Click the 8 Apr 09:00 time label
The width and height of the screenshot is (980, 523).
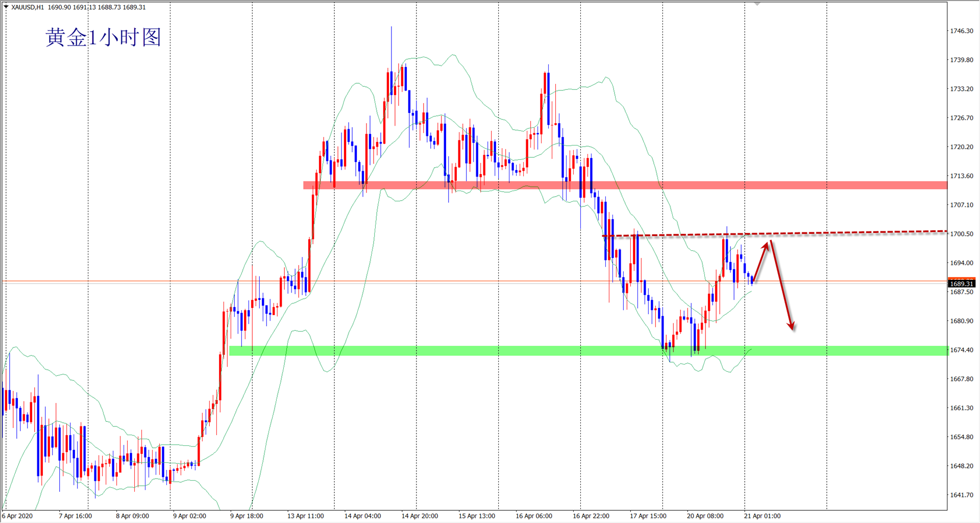[133, 516]
